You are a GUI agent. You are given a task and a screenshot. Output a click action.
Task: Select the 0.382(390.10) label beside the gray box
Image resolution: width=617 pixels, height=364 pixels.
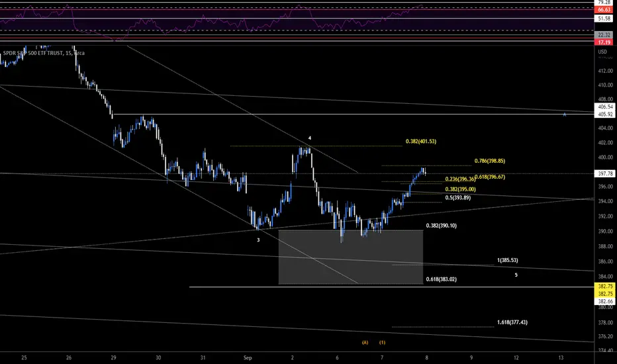click(442, 226)
